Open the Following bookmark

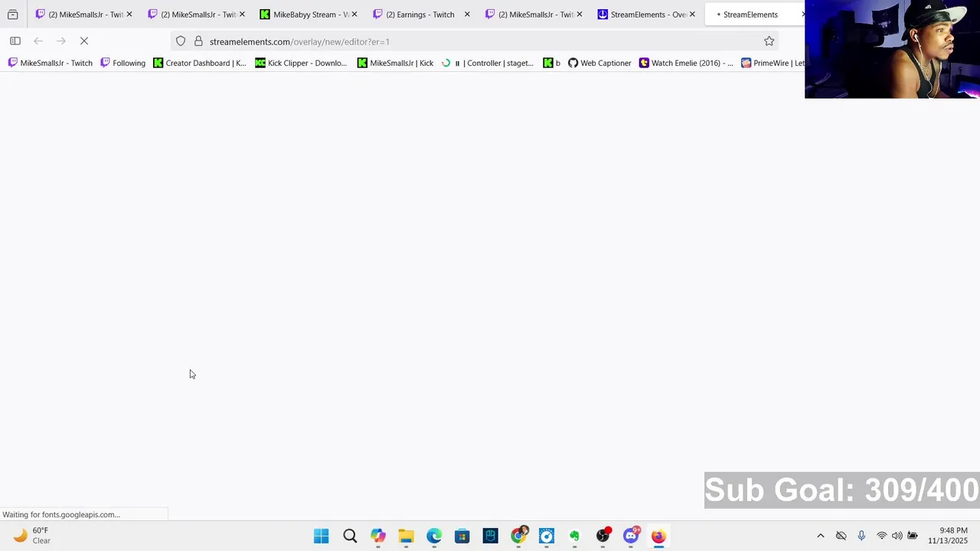click(x=122, y=63)
